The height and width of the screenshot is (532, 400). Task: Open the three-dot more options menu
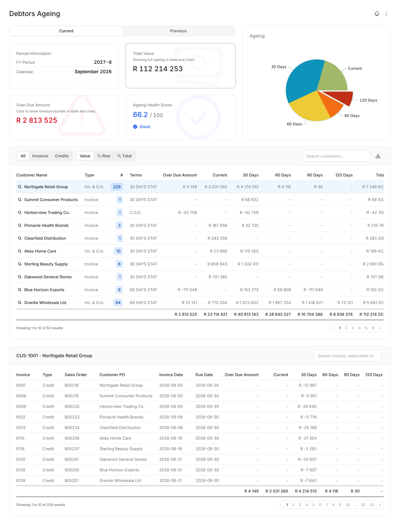click(x=386, y=14)
